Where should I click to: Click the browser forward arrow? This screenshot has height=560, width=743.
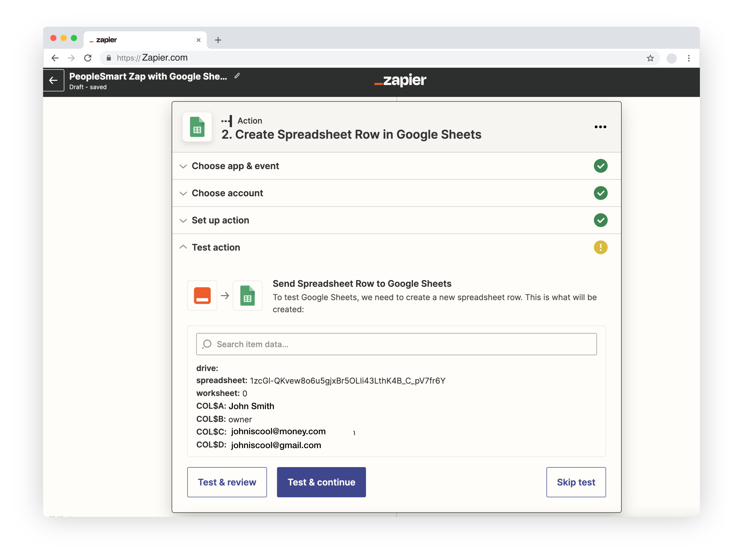pos(71,58)
